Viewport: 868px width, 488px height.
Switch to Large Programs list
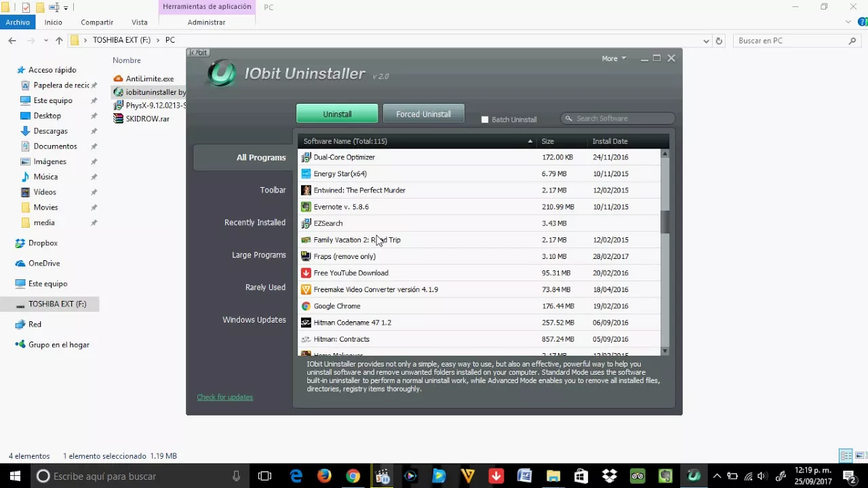[259, 255]
